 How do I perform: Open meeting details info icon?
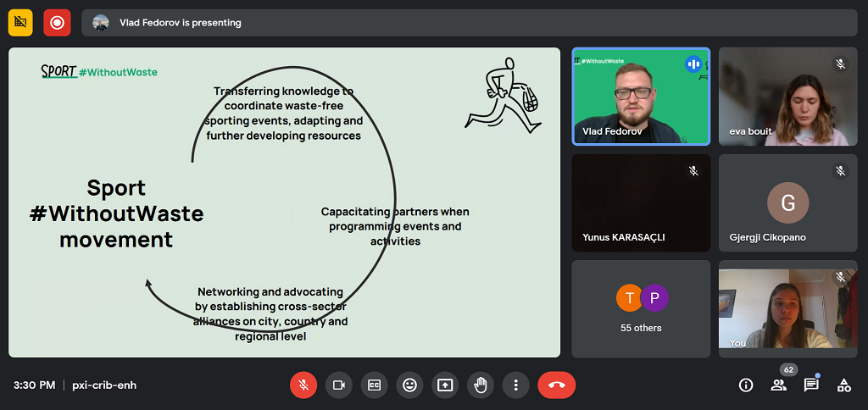746,385
